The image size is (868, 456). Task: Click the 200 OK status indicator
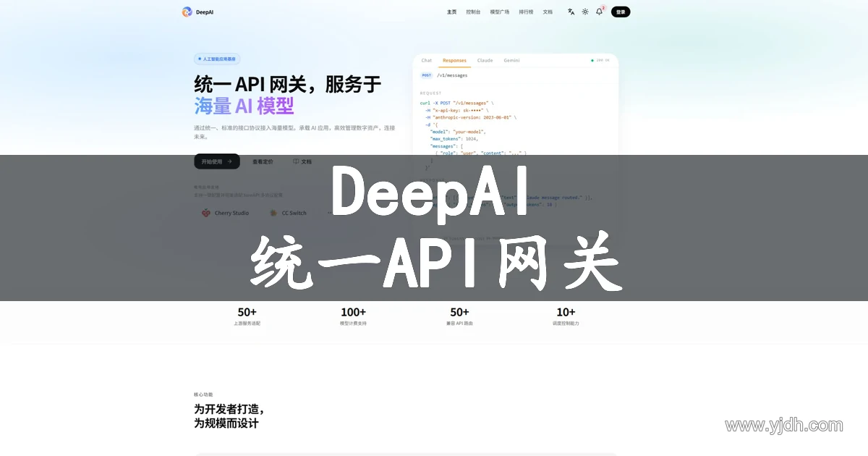(600, 61)
